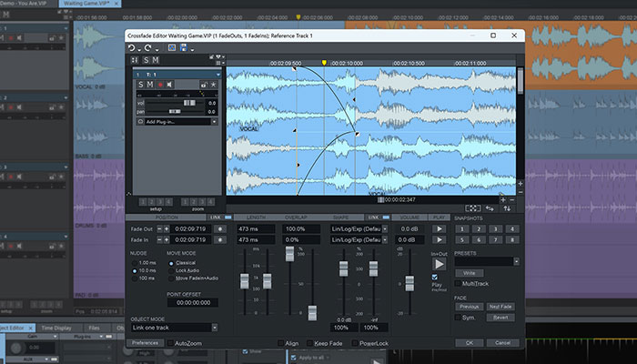Click the undo arrow in the Crossfade Editor toolbar

click(x=131, y=47)
